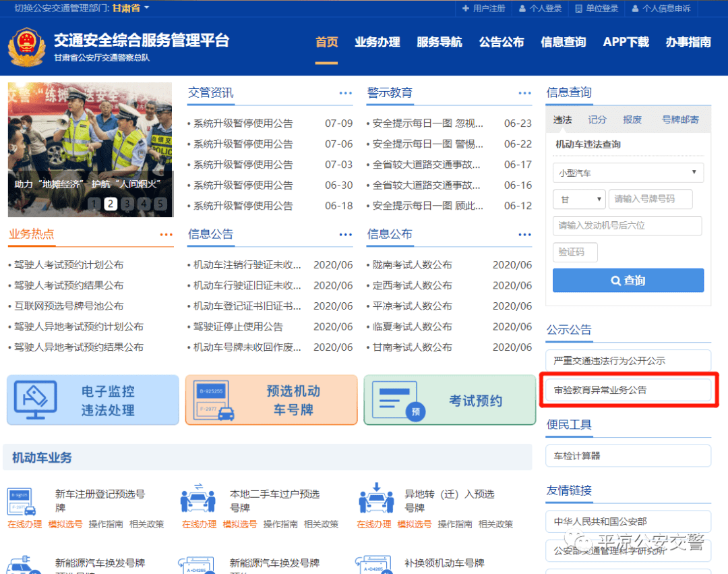Open 中华人民共和国公安部 link
Viewport: 728px width, 574px height.
[x=628, y=521]
